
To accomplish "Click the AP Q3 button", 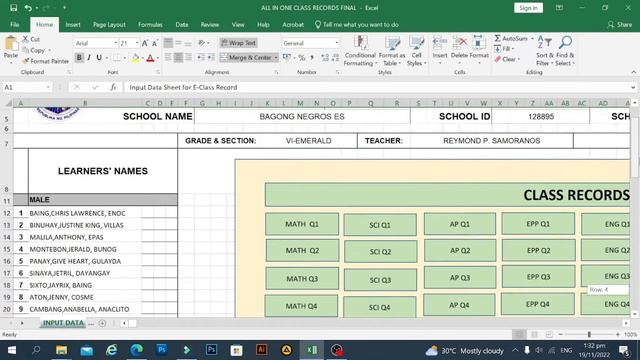I will click(460, 278).
